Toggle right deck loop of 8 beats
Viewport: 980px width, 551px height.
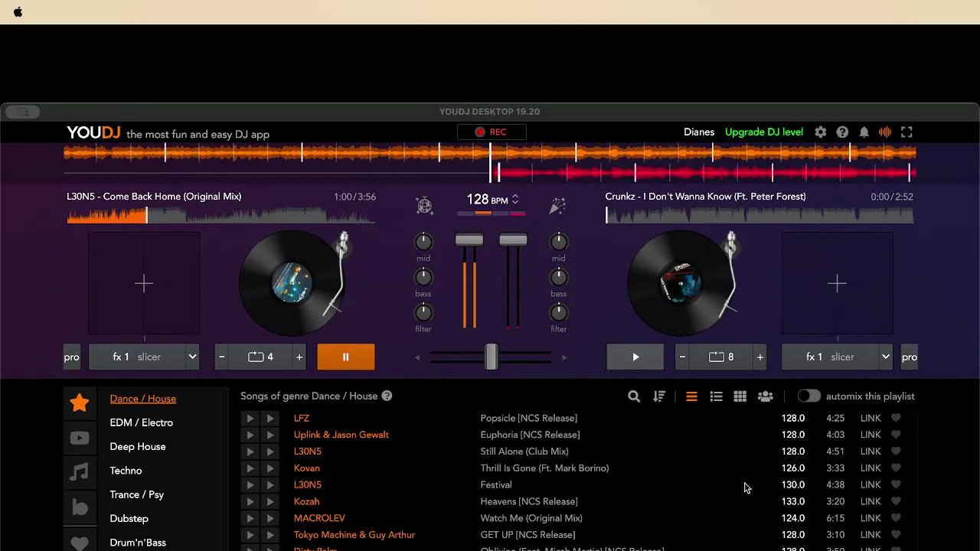tap(722, 357)
